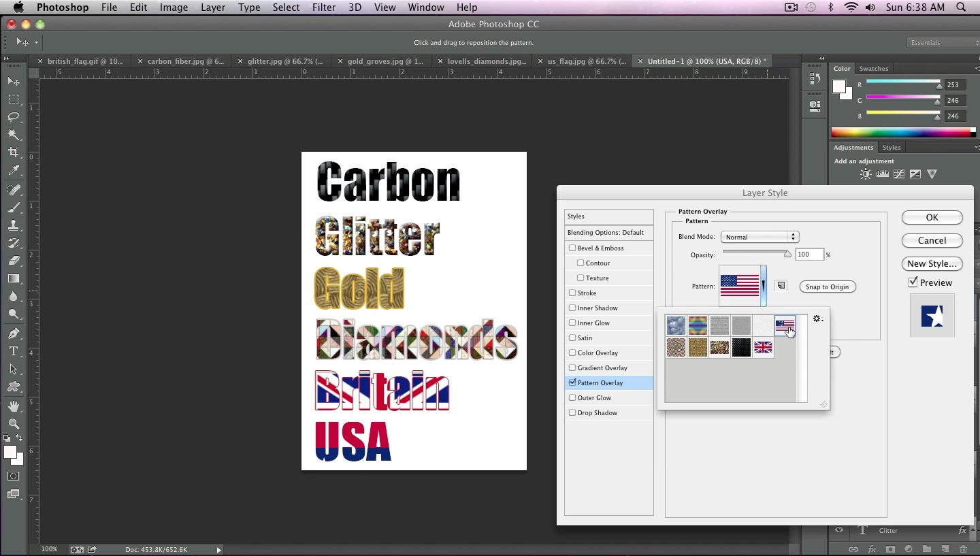Add an Exposure adjustment
The height and width of the screenshot is (556, 980).
[915, 174]
